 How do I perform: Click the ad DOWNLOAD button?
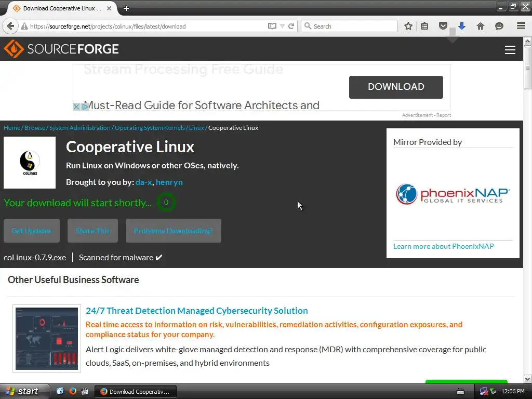(x=396, y=87)
